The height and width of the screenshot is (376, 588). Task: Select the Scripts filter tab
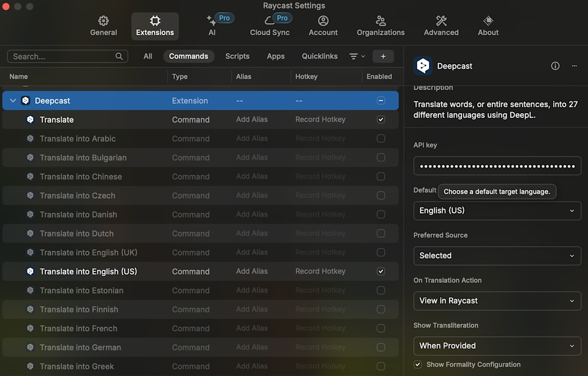(237, 56)
